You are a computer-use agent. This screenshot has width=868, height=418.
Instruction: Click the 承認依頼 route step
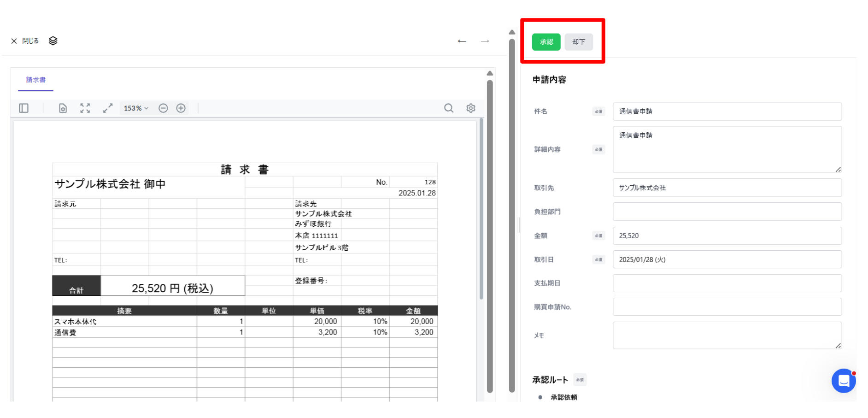(563, 397)
